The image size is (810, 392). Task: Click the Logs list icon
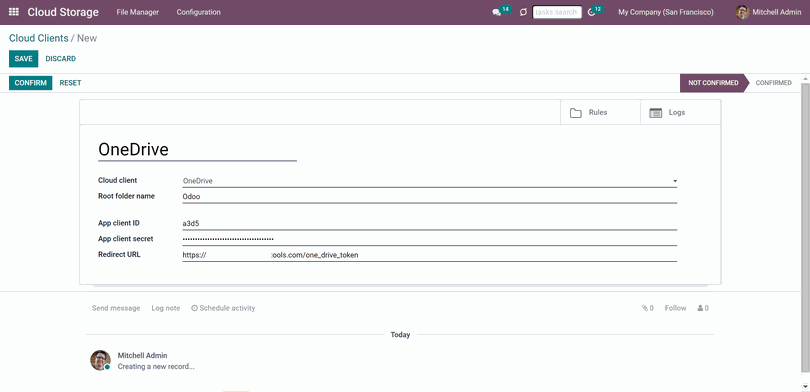656,113
